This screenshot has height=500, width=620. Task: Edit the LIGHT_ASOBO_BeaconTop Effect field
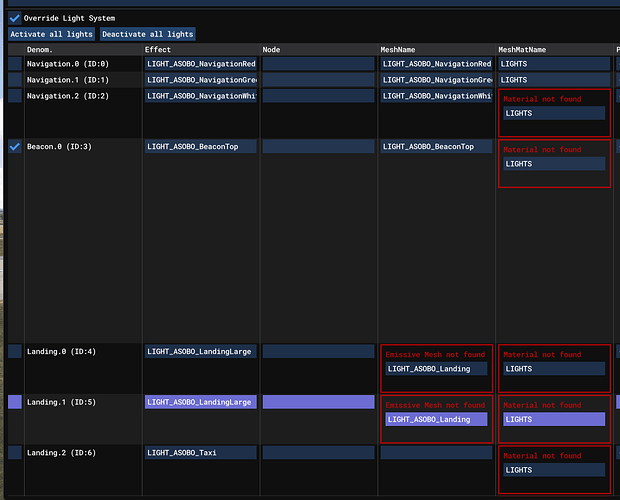coord(201,147)
